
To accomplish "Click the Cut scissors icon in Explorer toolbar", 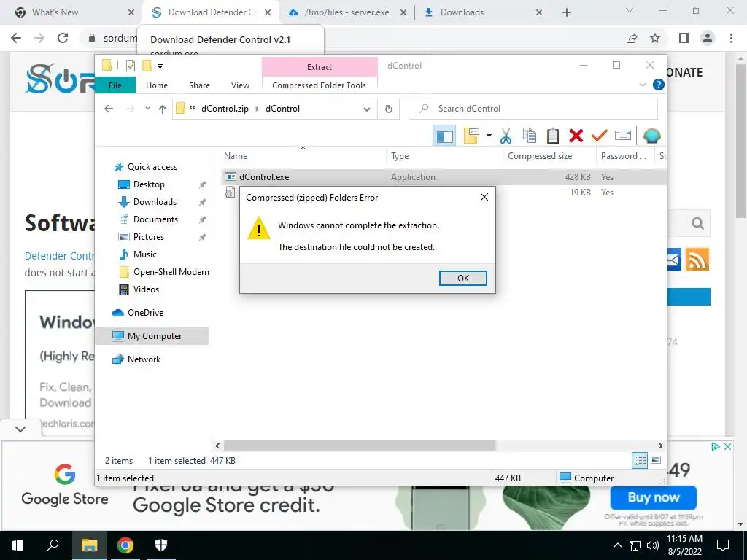I will click(506, 136).
